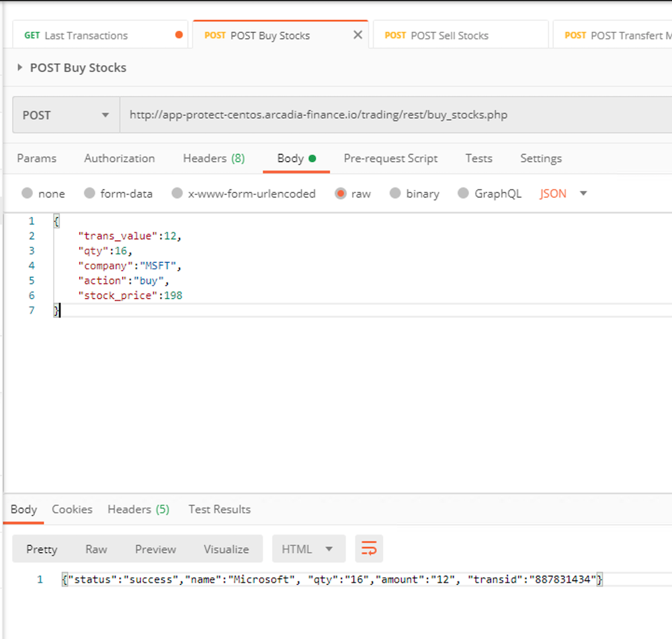Click the "company":"MSFT" line in body
Viewport: 672px width, 639px height.
coord(130,265)
